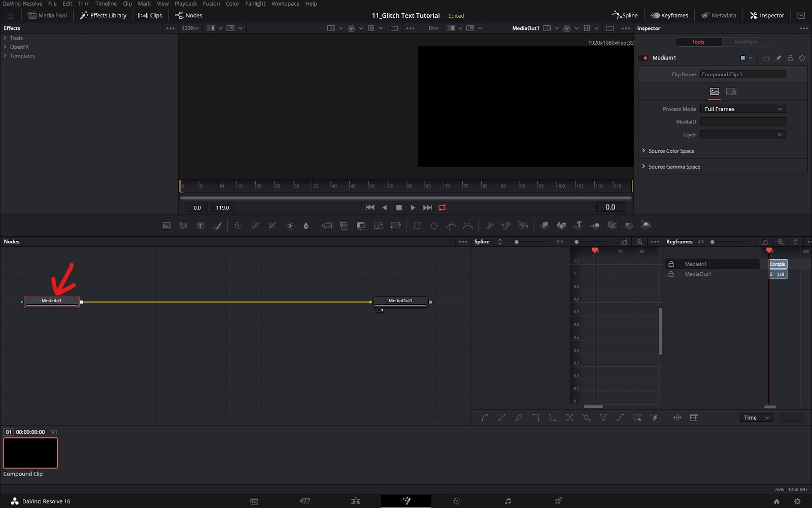Screen dimensions: 812x508
Task: Toggle the Media Pool panel
Action: [47, 15]
